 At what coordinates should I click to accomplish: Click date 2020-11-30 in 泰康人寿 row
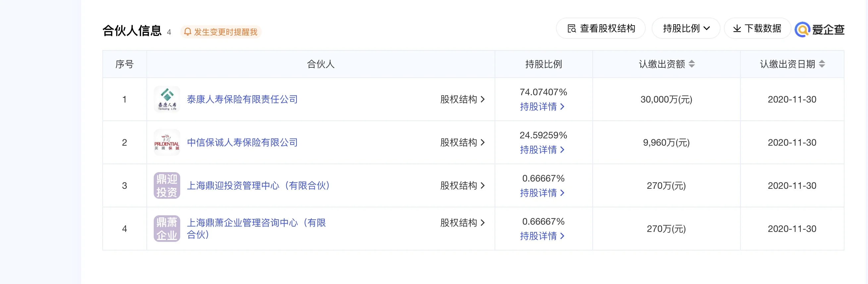point(792,100)
